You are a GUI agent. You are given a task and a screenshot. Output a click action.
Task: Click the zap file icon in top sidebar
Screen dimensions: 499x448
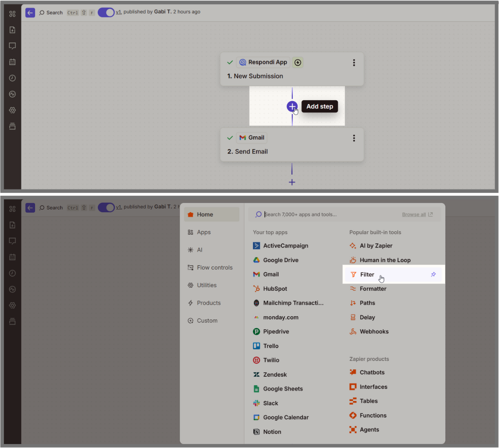12,30
